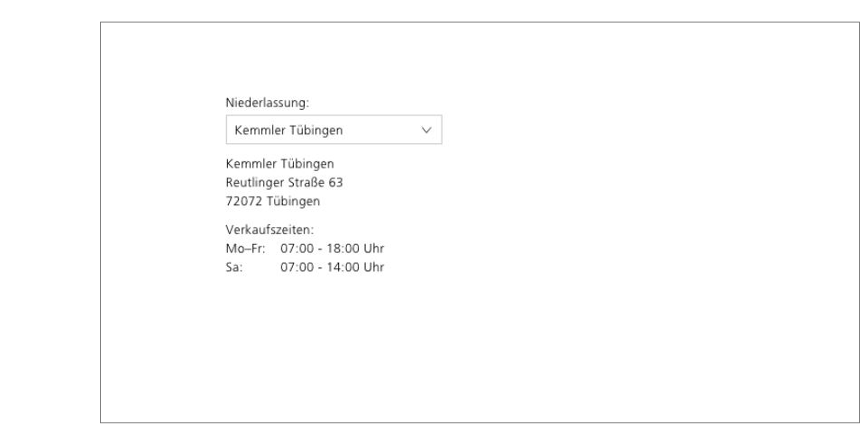This screenshot has width=868, height=435.
Task: Click the Saturday opening time 07:00
Action: pos(297,267)
